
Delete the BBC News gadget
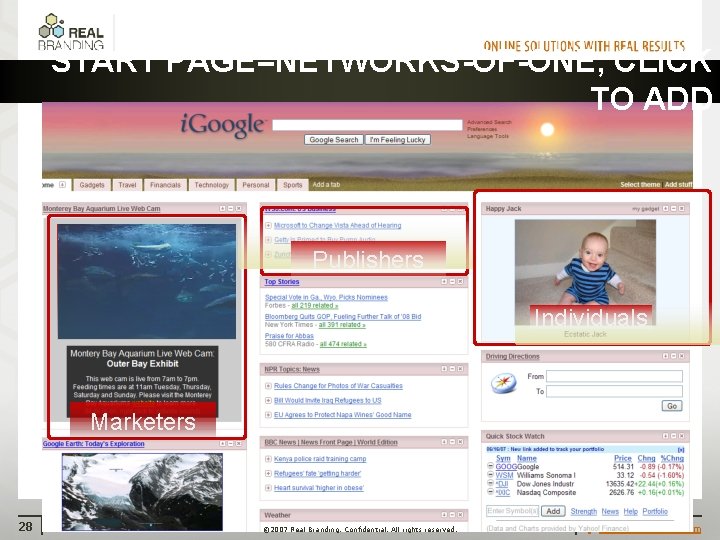460,442
